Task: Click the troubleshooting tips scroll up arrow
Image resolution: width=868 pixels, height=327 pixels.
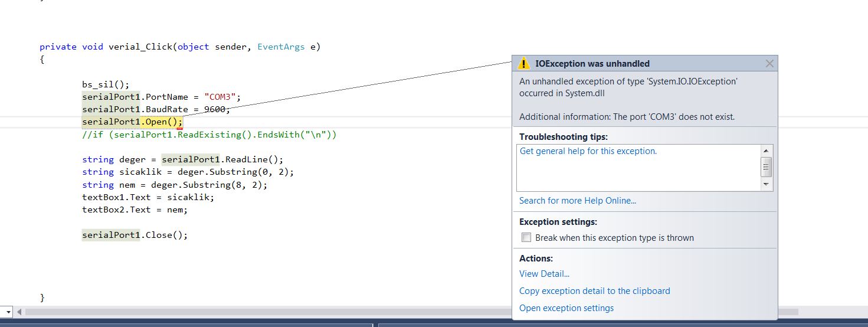Action: (767, 151)
